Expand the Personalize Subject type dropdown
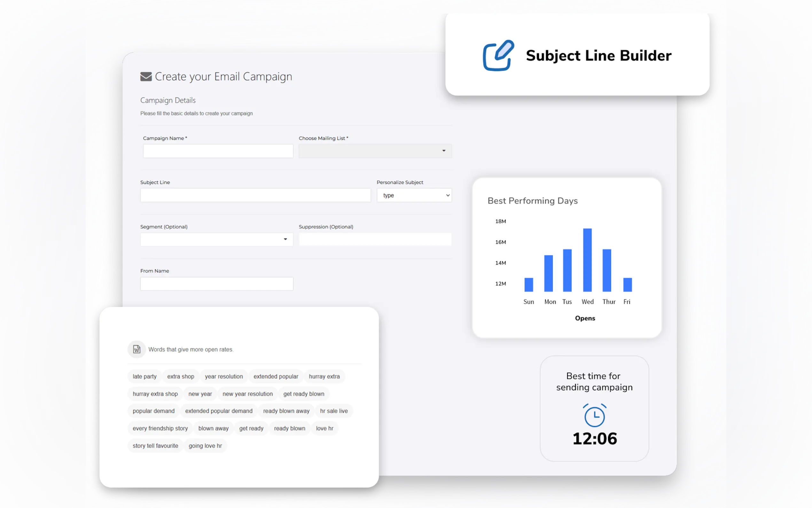Image resolution: width=812 pixels, height=508 pixels. click(x=414, y=195)
